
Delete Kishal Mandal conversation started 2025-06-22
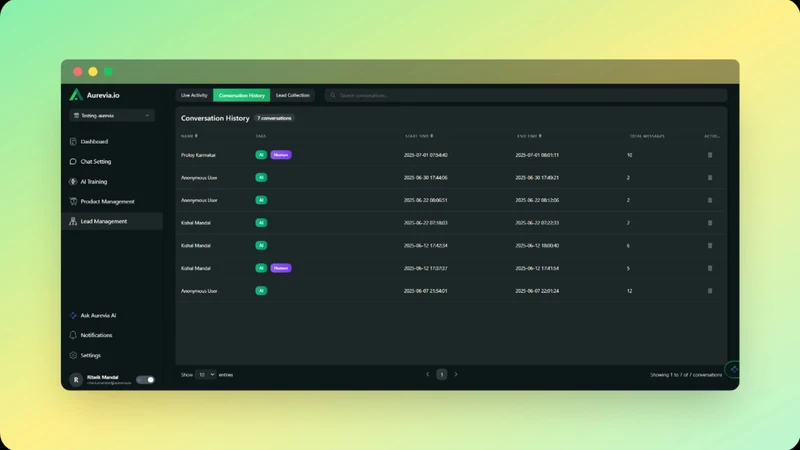710,223
